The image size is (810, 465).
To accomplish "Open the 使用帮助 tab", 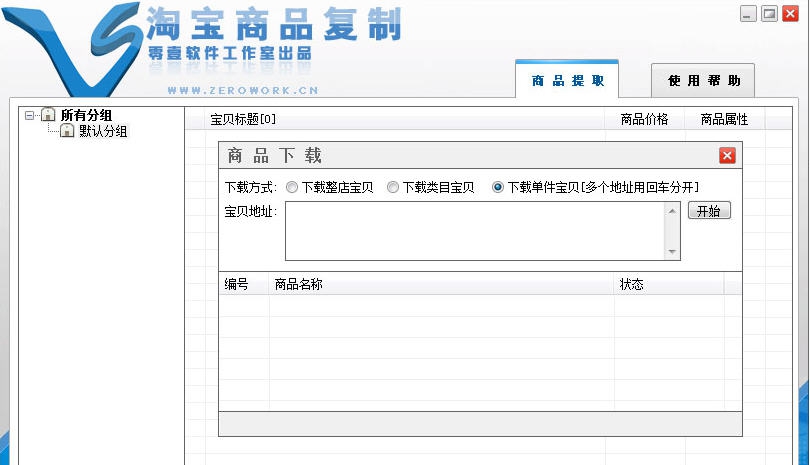I will click(x=703, y=81).
